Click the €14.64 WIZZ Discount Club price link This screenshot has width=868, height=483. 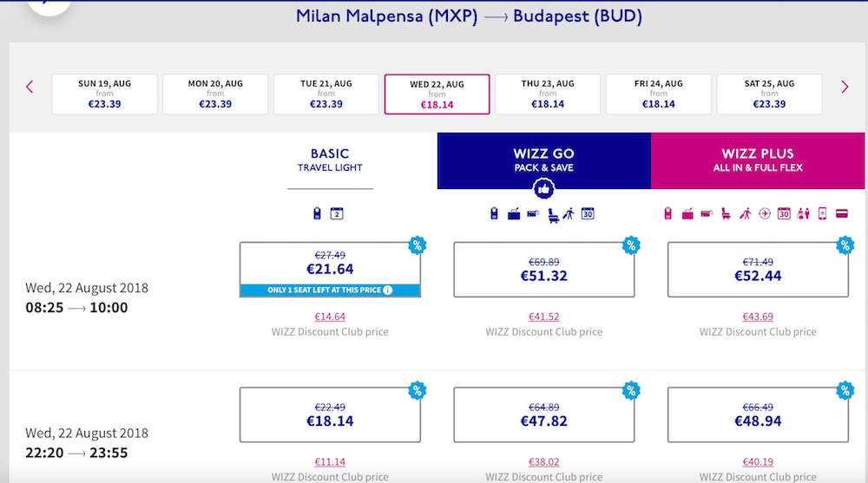coord(330,317)
